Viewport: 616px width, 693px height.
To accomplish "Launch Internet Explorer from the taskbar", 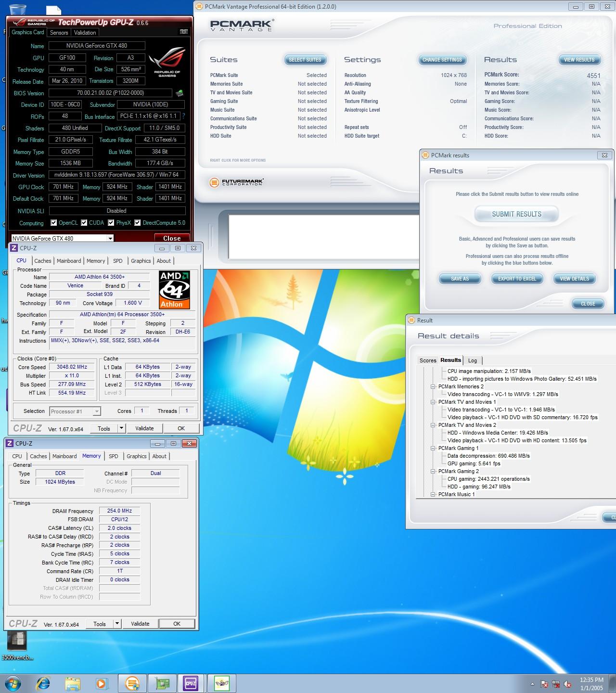I will point(43,683).
